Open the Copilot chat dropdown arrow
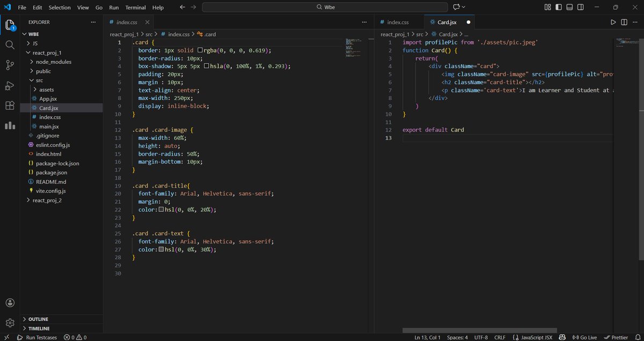The height and width of the screenshot is (341, 644). click(464, 8)
